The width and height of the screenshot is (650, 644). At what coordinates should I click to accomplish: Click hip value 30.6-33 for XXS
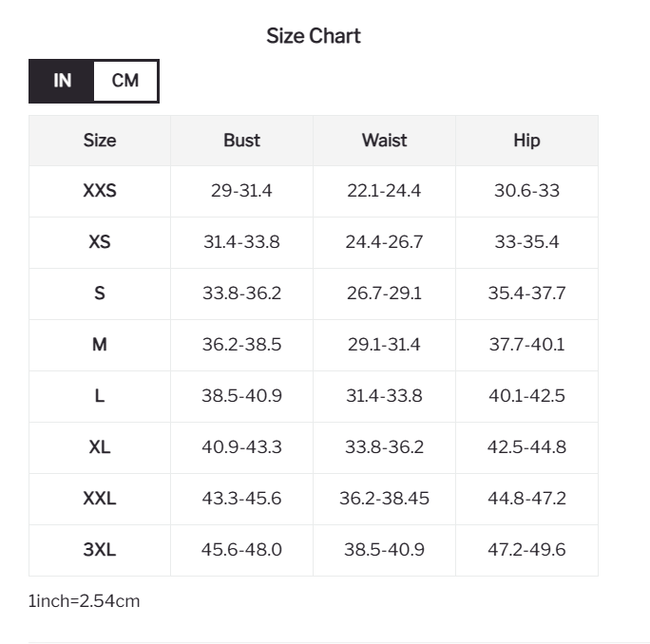(x=526, y=191)
